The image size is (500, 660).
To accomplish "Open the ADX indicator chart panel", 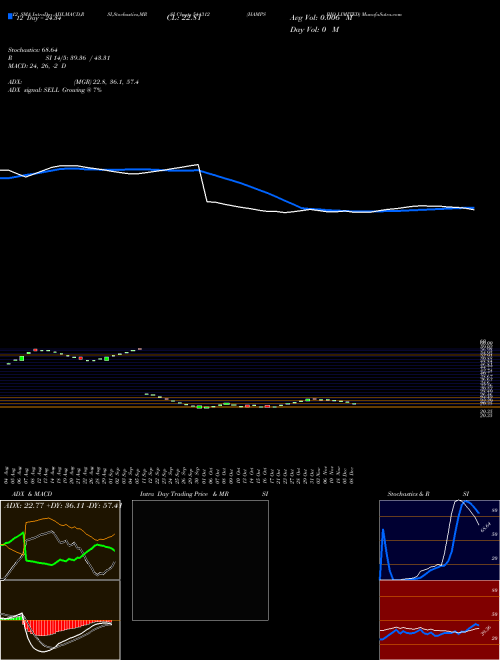I will coord(60,540).
